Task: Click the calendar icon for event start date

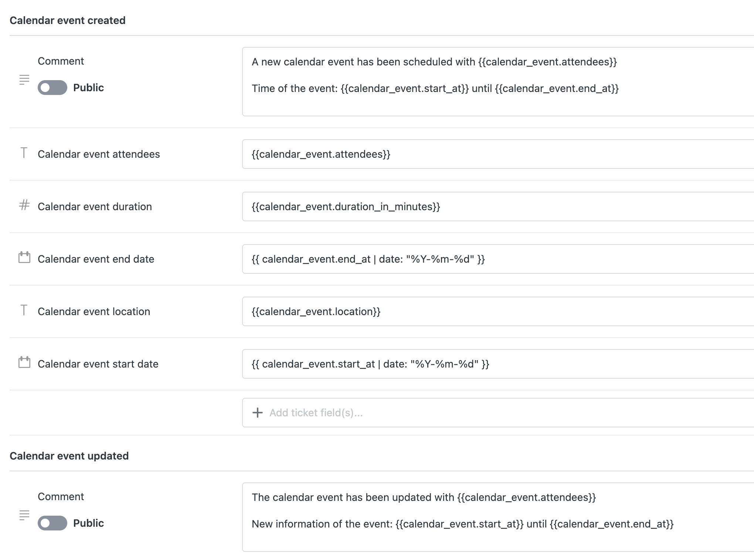Action: point(24,362)
